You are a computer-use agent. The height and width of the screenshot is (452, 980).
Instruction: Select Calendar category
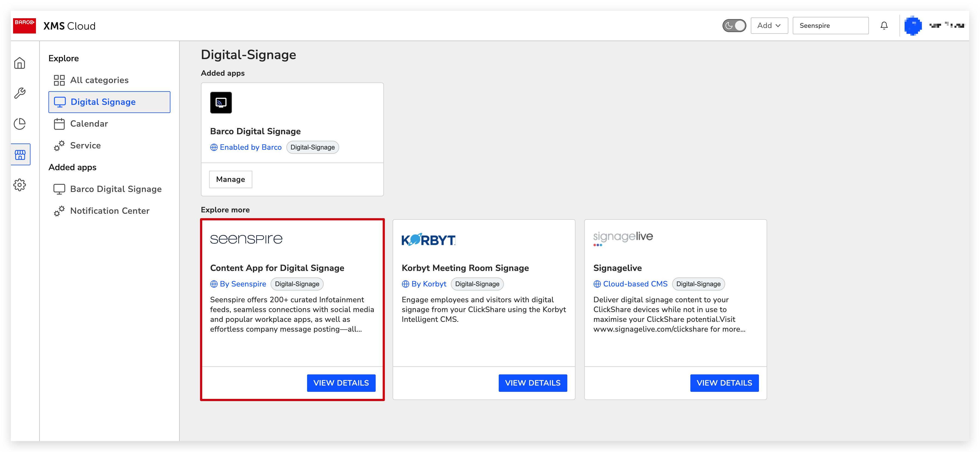tap(109, 124)
